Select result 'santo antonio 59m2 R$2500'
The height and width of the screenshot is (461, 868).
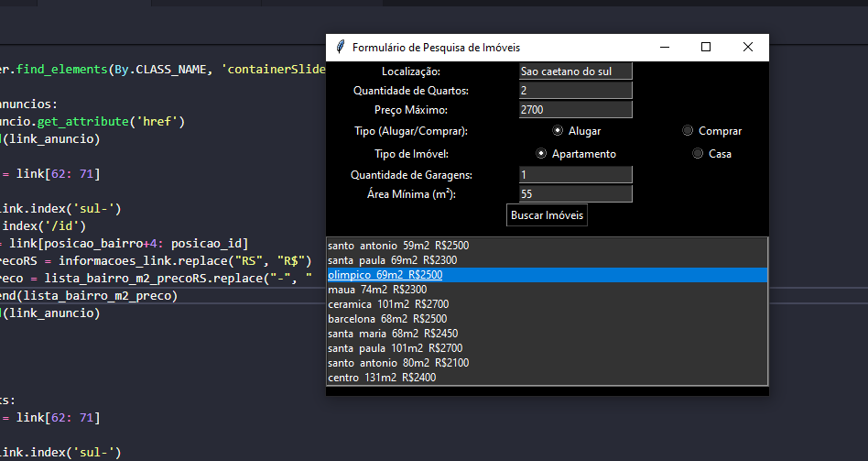coord(547,246)
